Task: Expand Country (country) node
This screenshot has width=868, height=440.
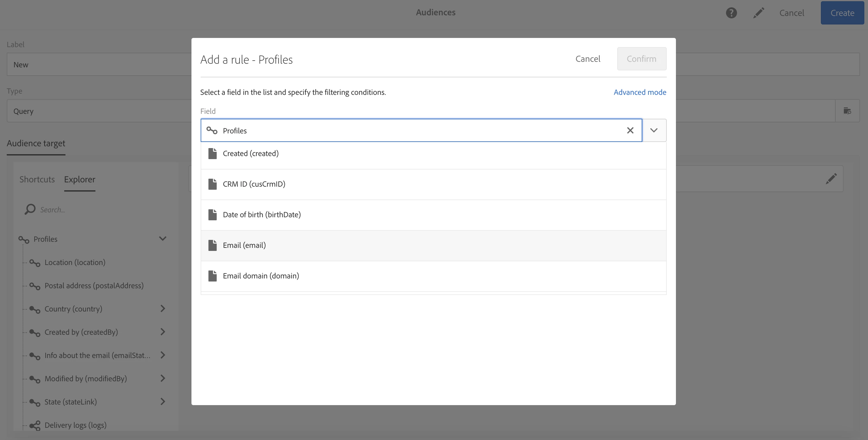Action: [x=162, y=309]
